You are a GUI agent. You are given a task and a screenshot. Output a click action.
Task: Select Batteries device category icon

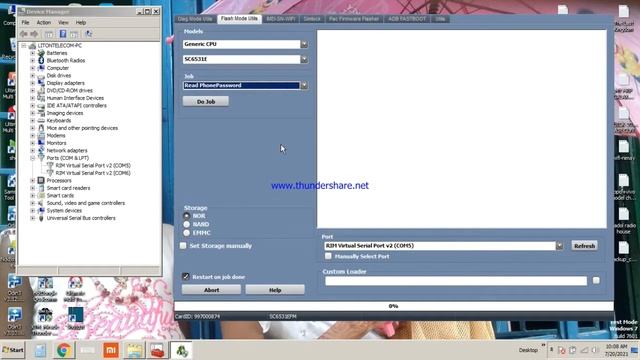tap(41, 53)
